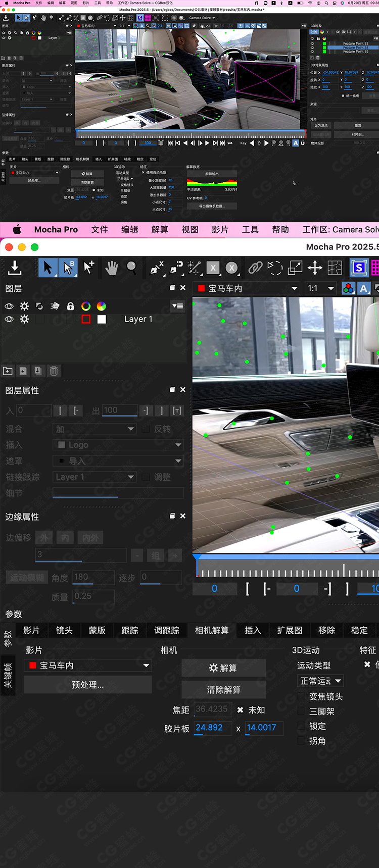Viewport: 379px width, 868px height.
Task: Switch to the 调跟踪 tab in enlarged view
Action: (166, 630)
